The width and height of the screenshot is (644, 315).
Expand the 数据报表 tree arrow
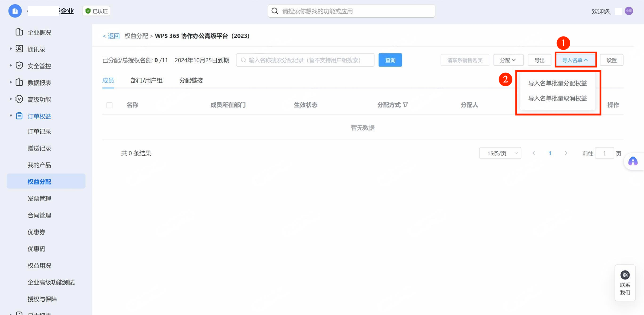click(11, 82)
